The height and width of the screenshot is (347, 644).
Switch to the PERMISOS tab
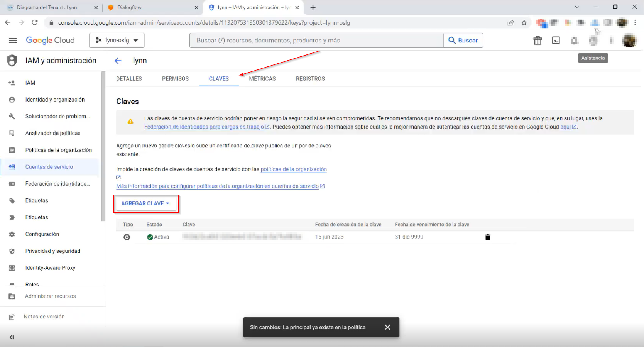pyautogui.click(x=175, y=79)
